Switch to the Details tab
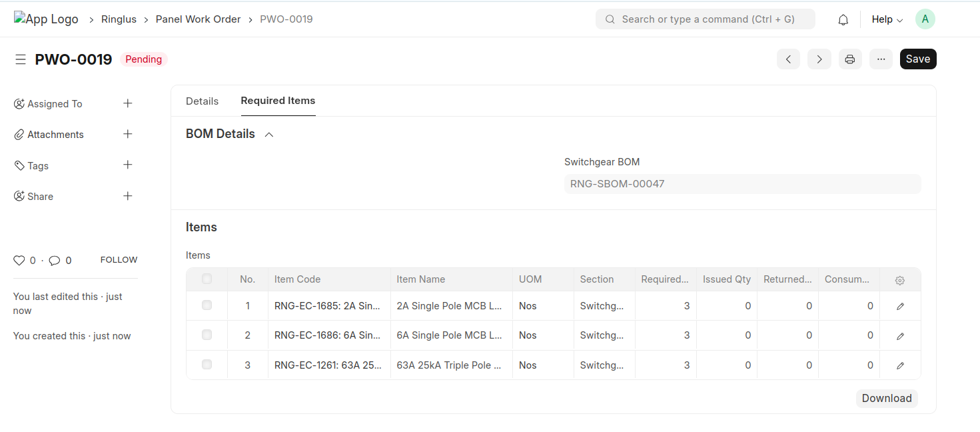The height and width of the screenshot is (432, 980). (x=202, y=101)
